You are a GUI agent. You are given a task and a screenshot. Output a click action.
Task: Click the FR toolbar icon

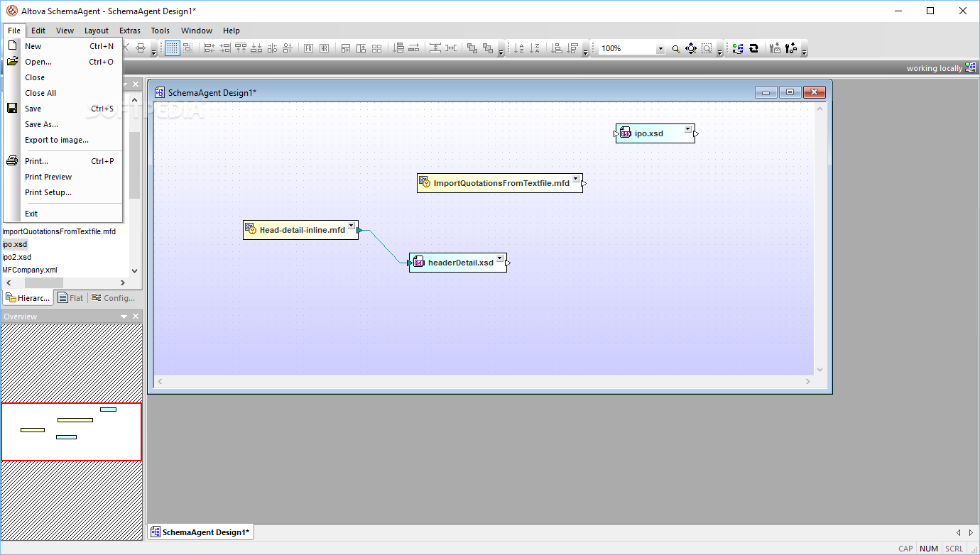(x=308, y=48)
